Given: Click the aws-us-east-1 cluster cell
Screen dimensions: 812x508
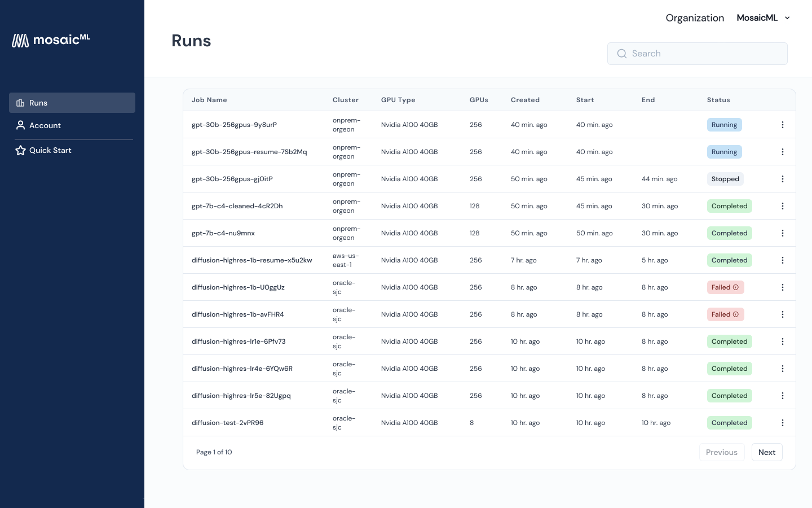Looking at the screenshot, I should [x=346, y=260].
